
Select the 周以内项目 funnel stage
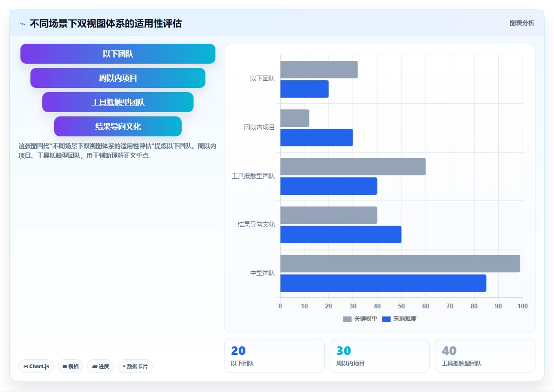pyautogui.click(x=117, y=78)
